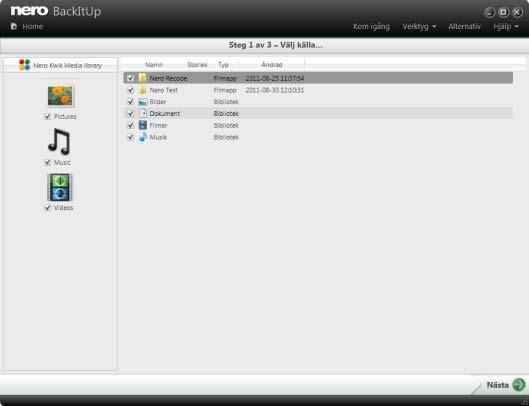
Task: Click Filmapp type cell in Nero Test row
Action: click(x=225, y=90)
